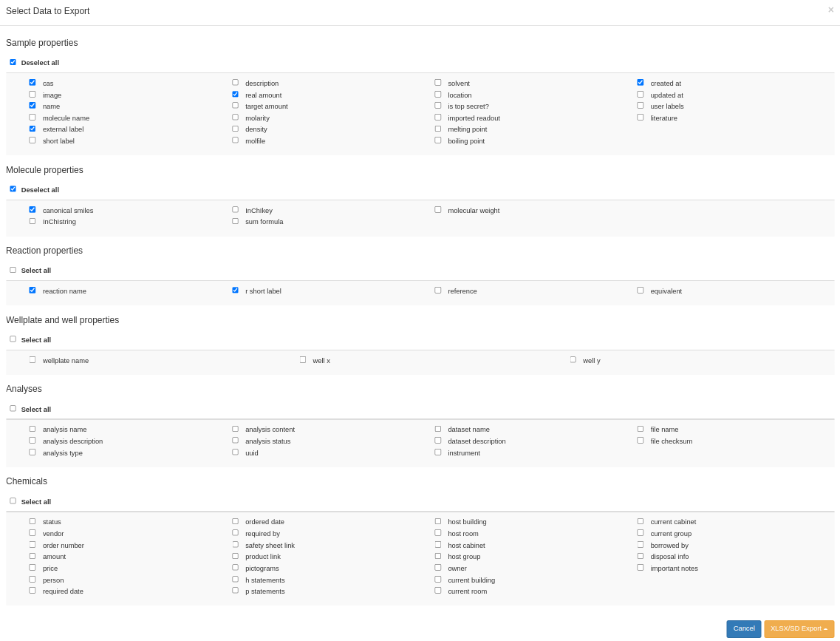
Task: Check the safety sheet link checkbox
Action: 235,544
